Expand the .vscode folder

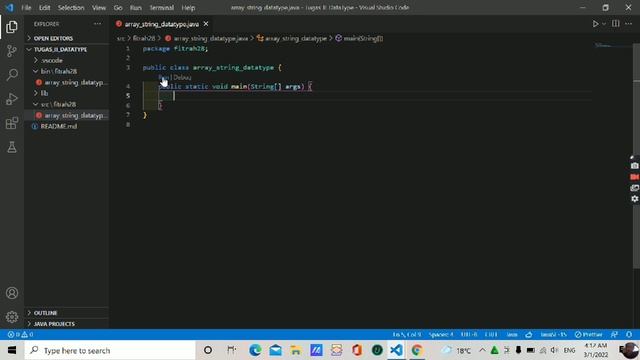click(67, 60)
